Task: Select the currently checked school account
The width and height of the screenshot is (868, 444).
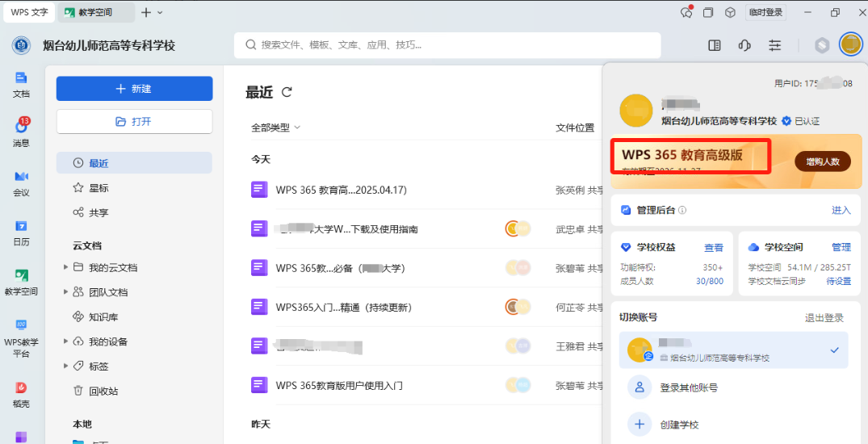Action: tap(733, 350)
